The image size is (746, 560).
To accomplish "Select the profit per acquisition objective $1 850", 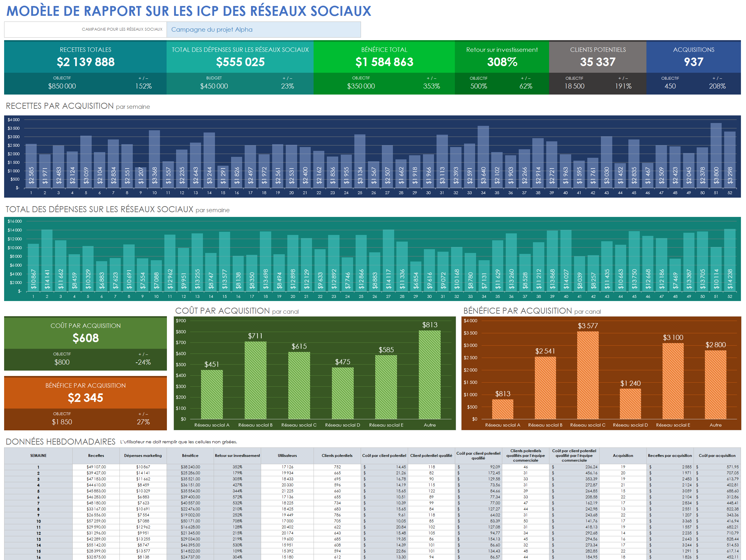I will tap(62, 422).
